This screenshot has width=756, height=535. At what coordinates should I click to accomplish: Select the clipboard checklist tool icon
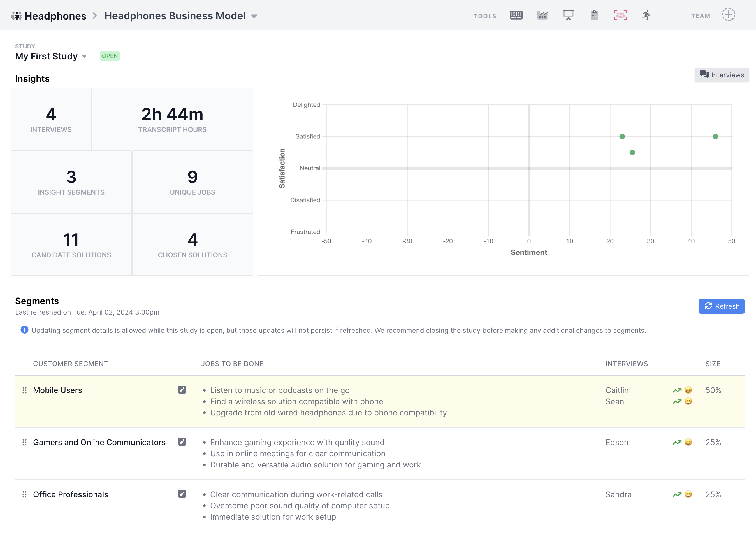coord(594,15)
